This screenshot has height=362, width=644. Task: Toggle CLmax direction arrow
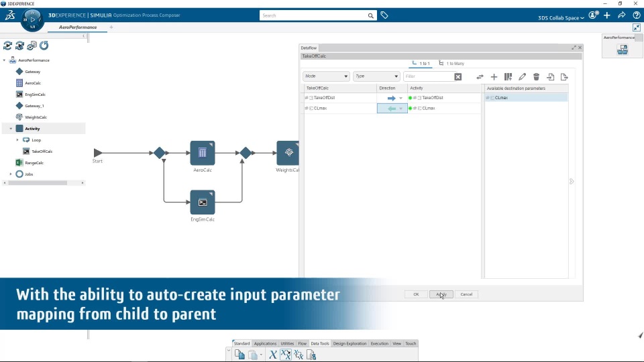[392, 109]
